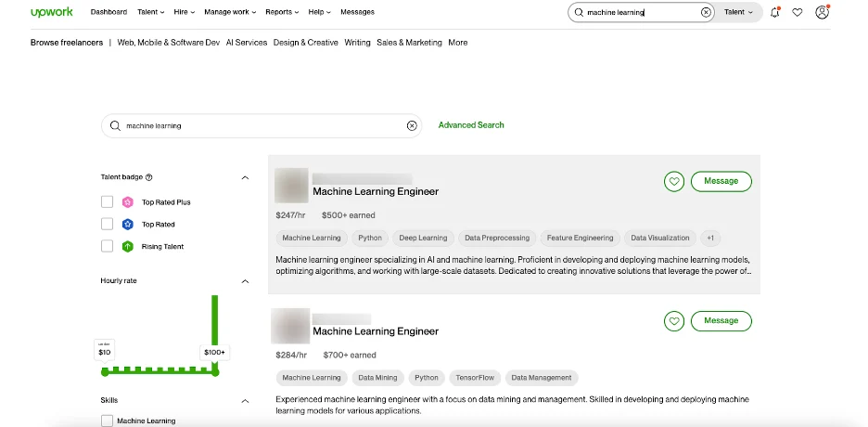The width and height of the screenshot is (868, 427).
Task: Open the account profile avatar
Action: [822, 12]
